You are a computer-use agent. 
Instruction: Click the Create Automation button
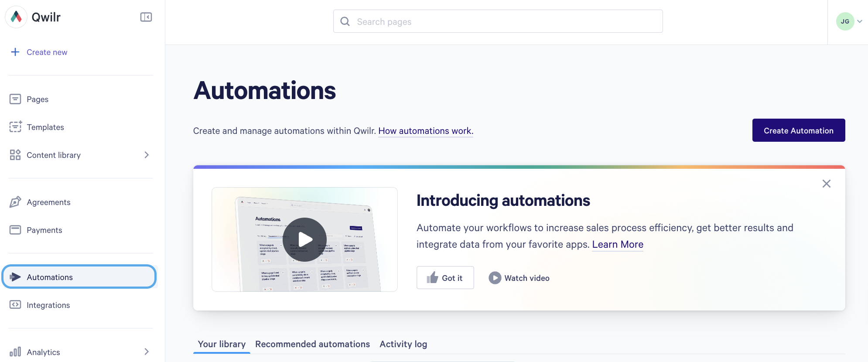point(799,130)
